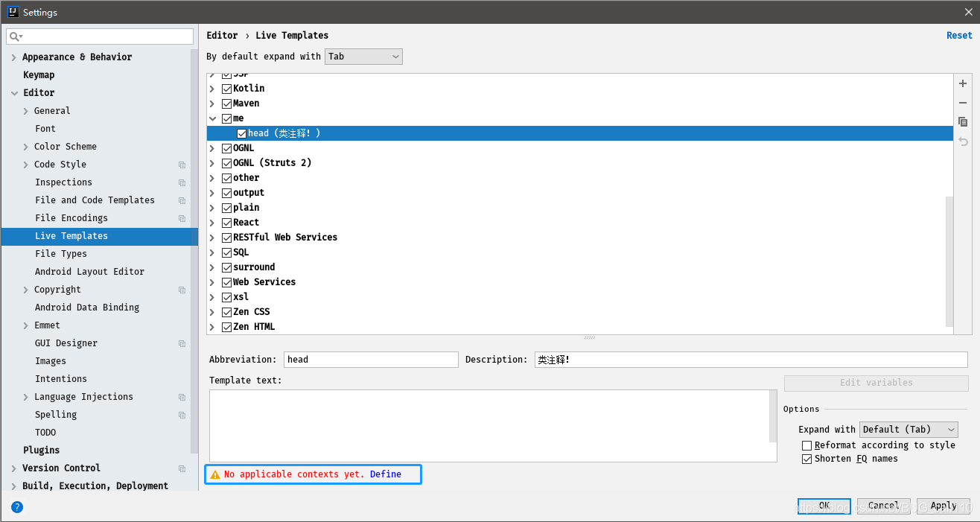Click the Define link for applicable contexts

point(386,474)
